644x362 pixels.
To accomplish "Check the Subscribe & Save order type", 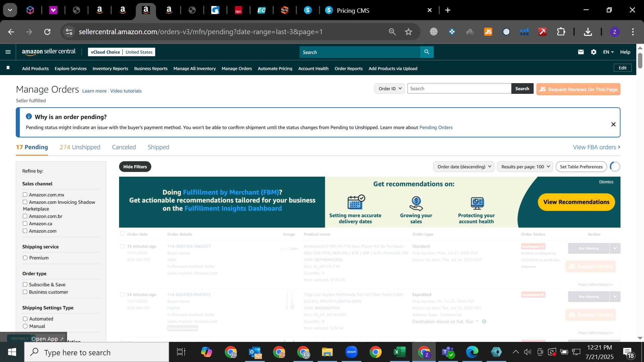I will tap(25, 284).
